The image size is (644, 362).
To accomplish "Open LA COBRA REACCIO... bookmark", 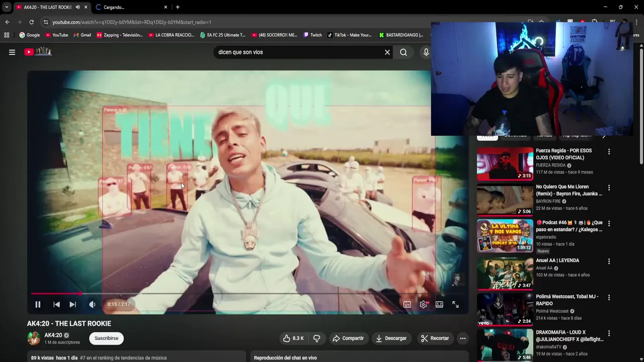I will point(171,35).
